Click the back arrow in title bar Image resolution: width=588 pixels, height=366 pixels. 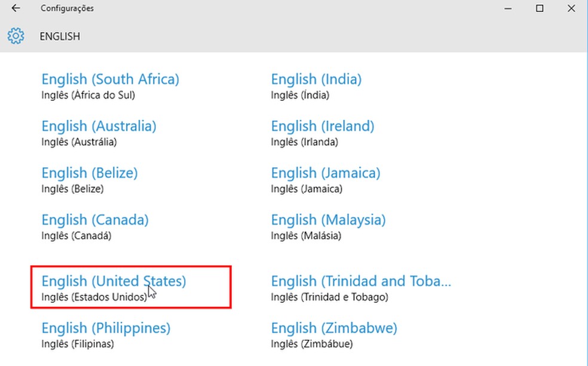16,8
